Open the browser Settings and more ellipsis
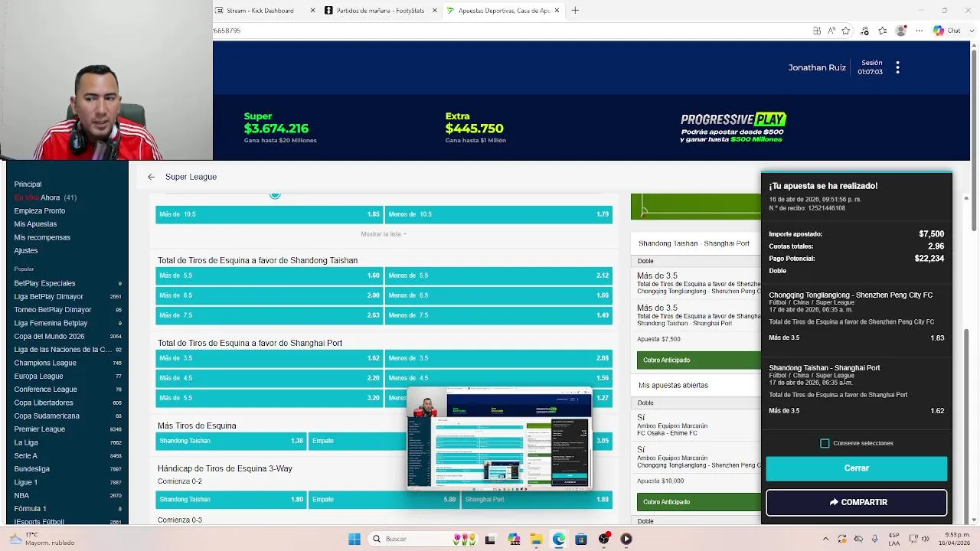Viewport: 980px width, 551px height. pos(918,31)
